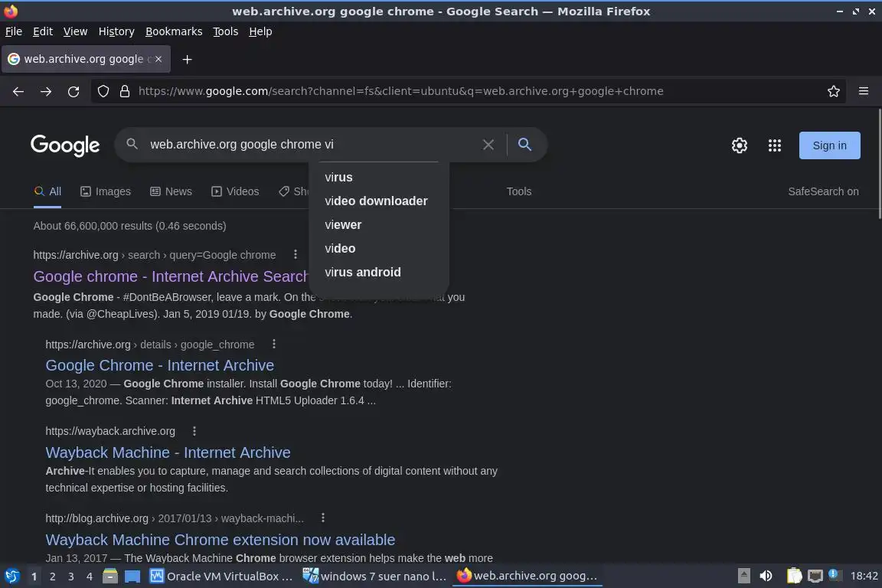Reload the current page
This screenshot has height=588, width=882.
(x=73, y=91)
